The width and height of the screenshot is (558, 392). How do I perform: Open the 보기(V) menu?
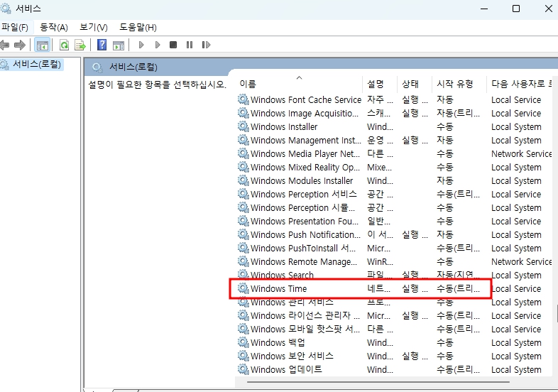click(94, 28)
